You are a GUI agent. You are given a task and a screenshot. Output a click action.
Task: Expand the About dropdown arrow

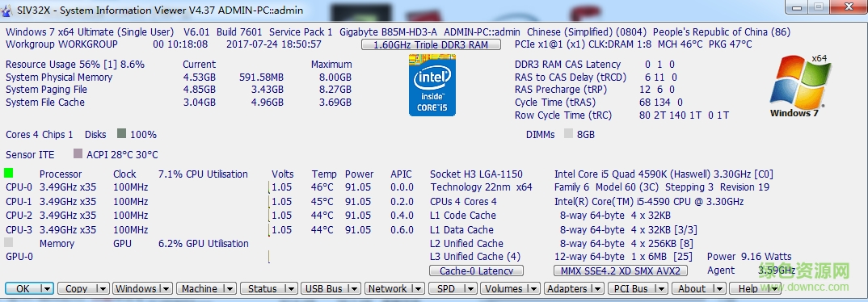pos(719,288)
